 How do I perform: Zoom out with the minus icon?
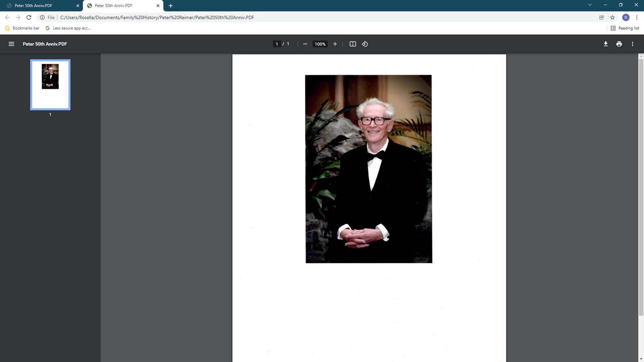305,44
